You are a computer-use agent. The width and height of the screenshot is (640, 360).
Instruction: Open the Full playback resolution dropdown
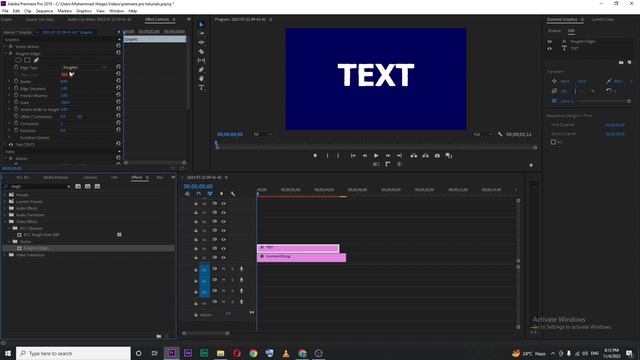click(483, 134)
